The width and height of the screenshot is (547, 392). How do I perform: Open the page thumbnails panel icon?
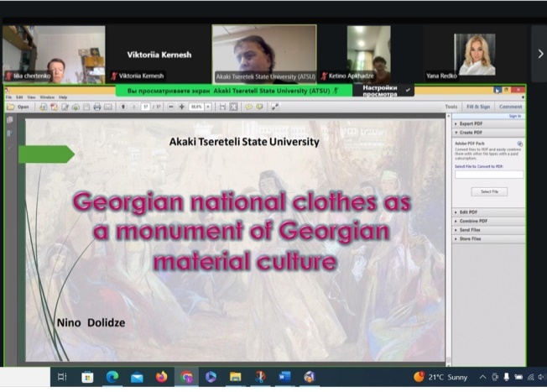pyautogui.click(x=10, y=120)
